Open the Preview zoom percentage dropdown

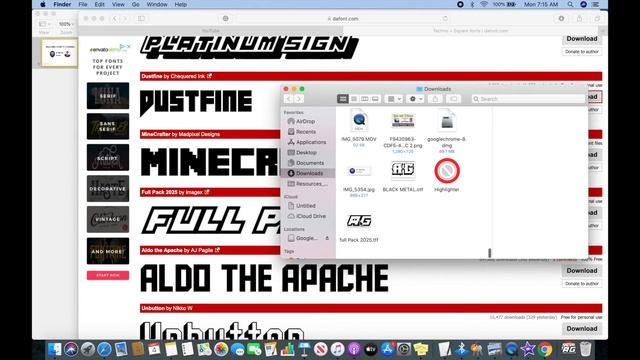tap(66, 24)
